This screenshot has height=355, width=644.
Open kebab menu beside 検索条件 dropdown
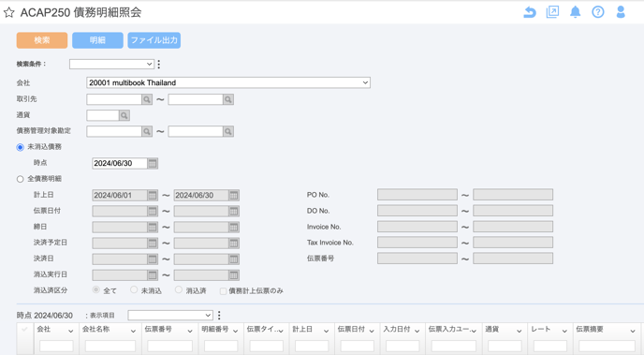(159, 64)
